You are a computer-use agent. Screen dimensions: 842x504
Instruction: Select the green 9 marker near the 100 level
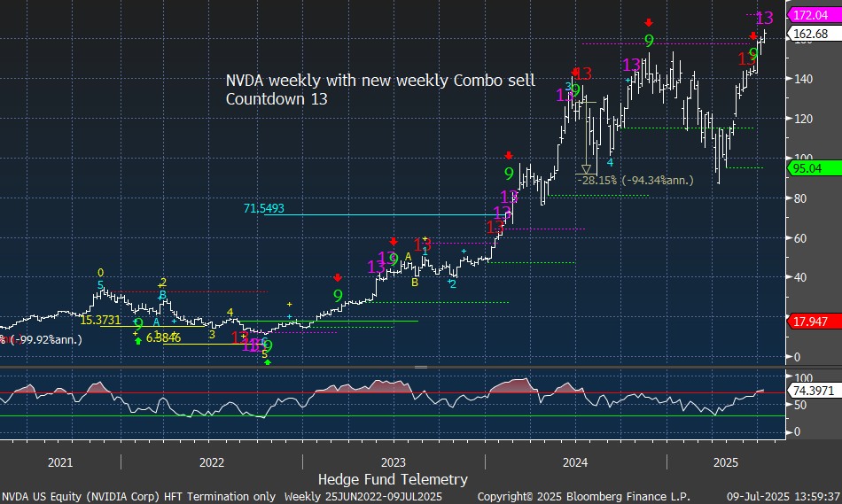click(509, 174)
